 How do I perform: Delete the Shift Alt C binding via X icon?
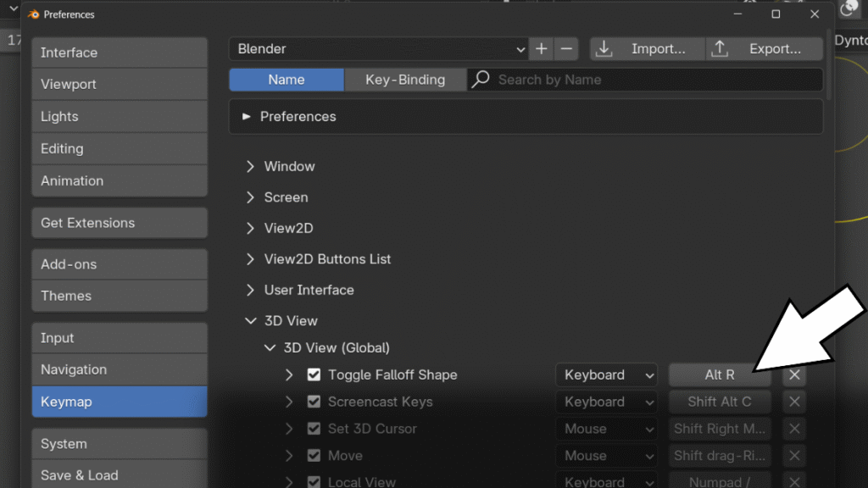click(794, 402)
